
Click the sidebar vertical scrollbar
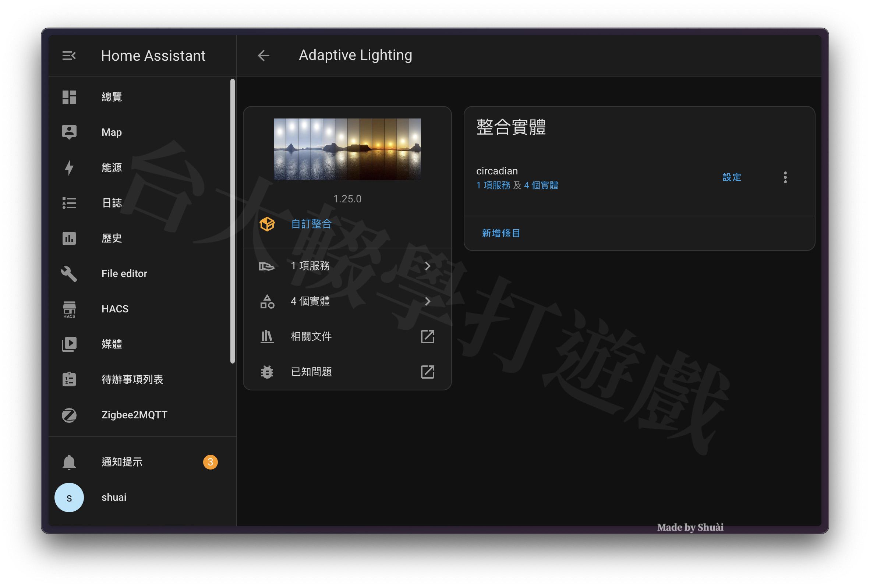(x=233, y=221)
